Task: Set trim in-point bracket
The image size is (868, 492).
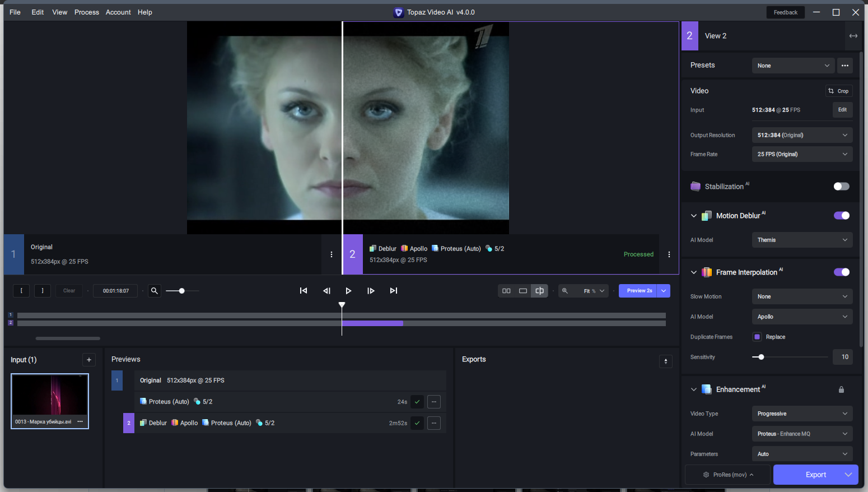Action: (21, 291)
